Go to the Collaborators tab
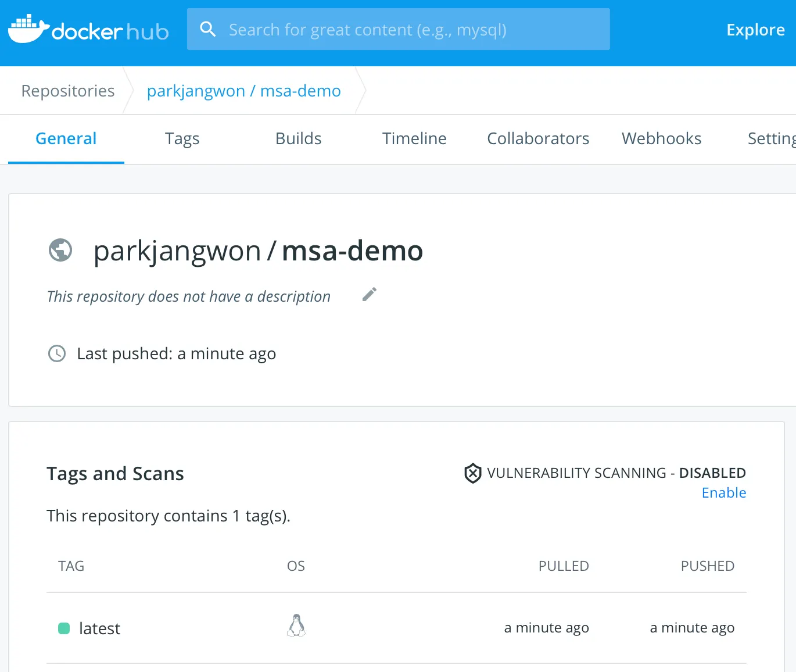This screenshot has width=796, height=672. [538, 139]
